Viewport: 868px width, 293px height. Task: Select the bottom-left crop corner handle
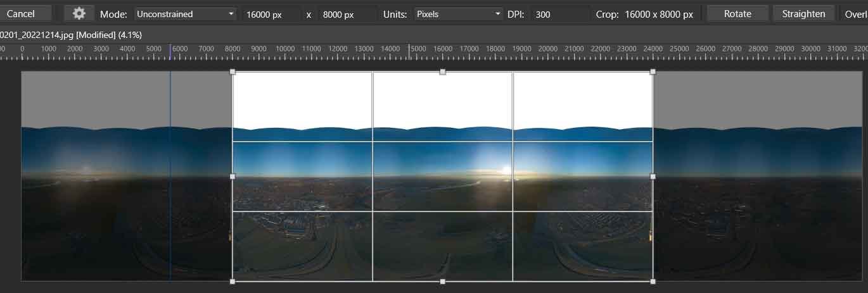(x=233, y=281)
